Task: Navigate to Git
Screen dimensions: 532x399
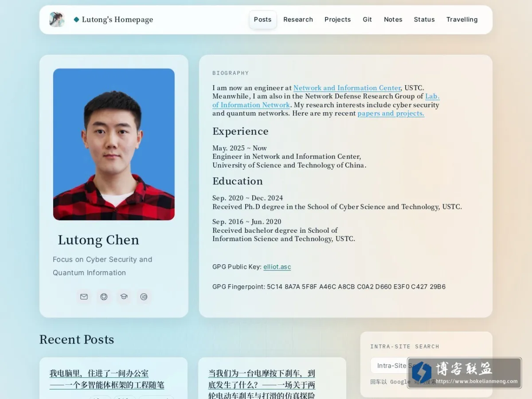Action: [x=367, y=20]
